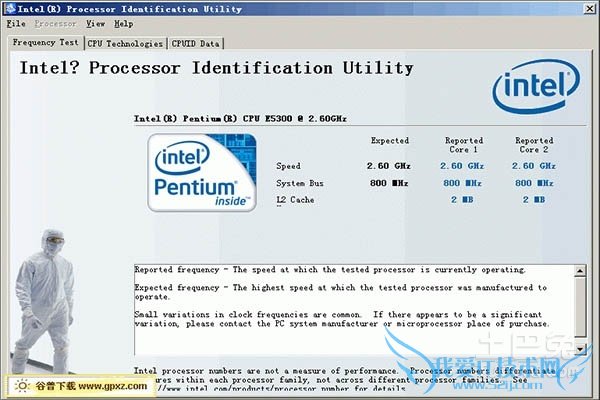Click the expected speed value 2.60 GHz
Viewport: 600px width, 400px height.
click(x=388, y=166)
